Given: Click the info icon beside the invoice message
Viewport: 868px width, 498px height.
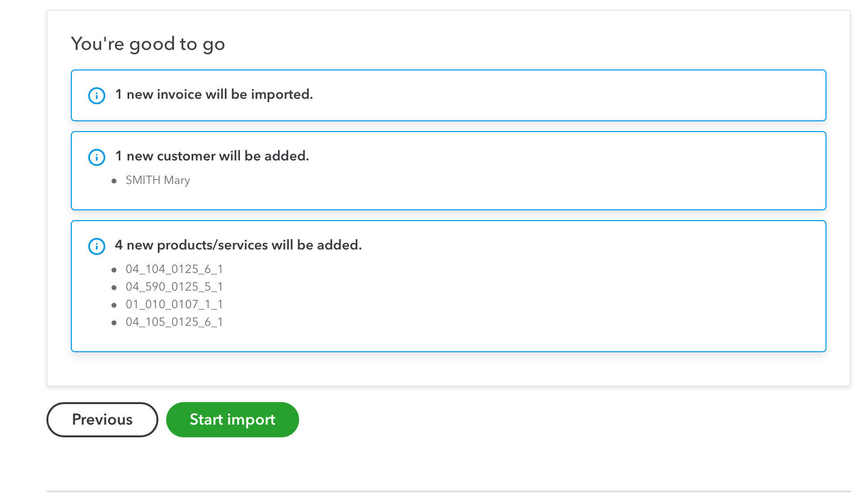Looking at the screenshot, I should pyautogui.click(x=97, y=95).
